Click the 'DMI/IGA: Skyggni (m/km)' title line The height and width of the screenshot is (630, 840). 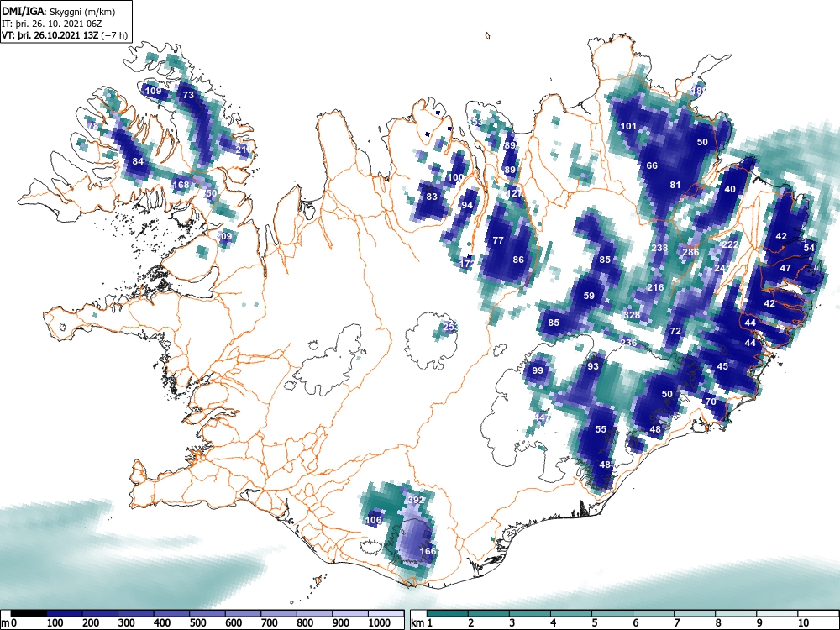tap(59, 12)
